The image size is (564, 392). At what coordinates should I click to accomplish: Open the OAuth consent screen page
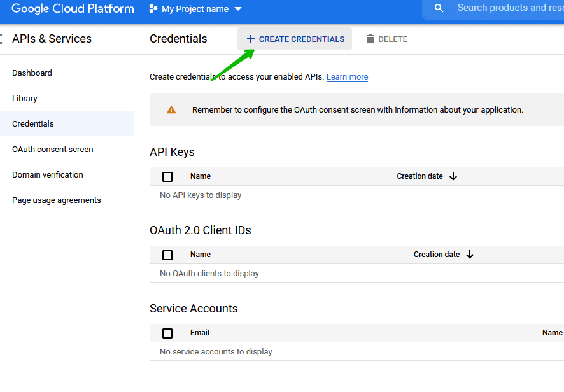pos(53,150)
